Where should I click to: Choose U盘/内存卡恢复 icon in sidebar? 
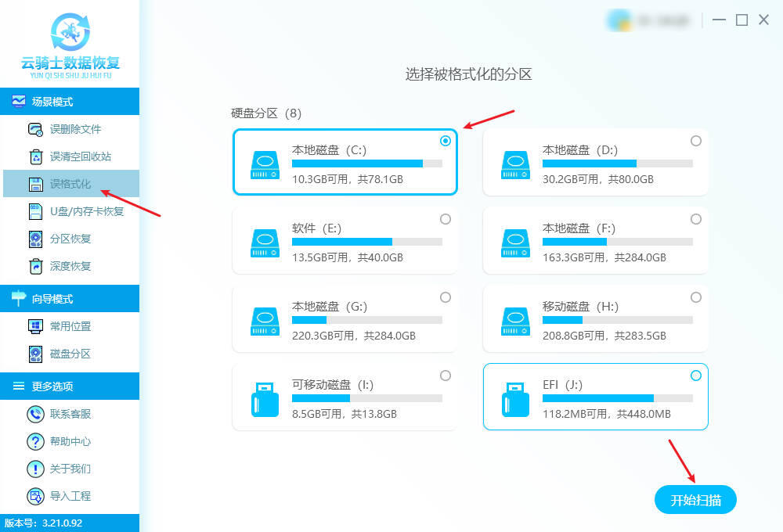35,211
